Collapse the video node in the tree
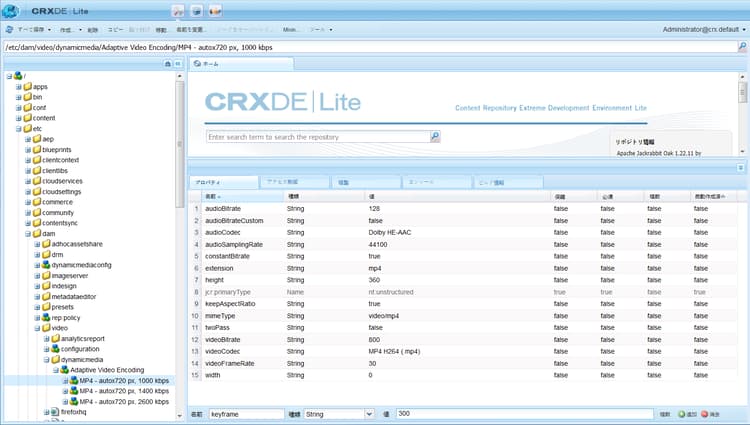Screen dimensions: 750x425 coord(37,328)
